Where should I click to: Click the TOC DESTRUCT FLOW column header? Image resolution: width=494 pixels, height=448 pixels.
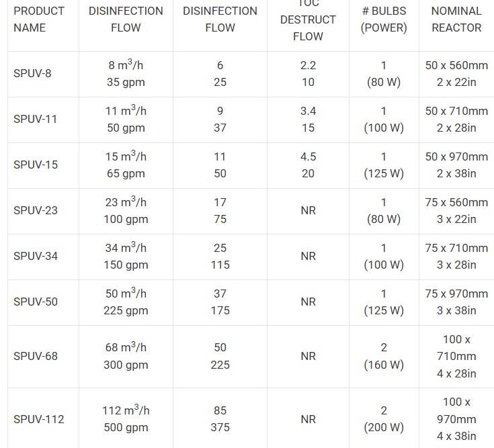(308, 20)
